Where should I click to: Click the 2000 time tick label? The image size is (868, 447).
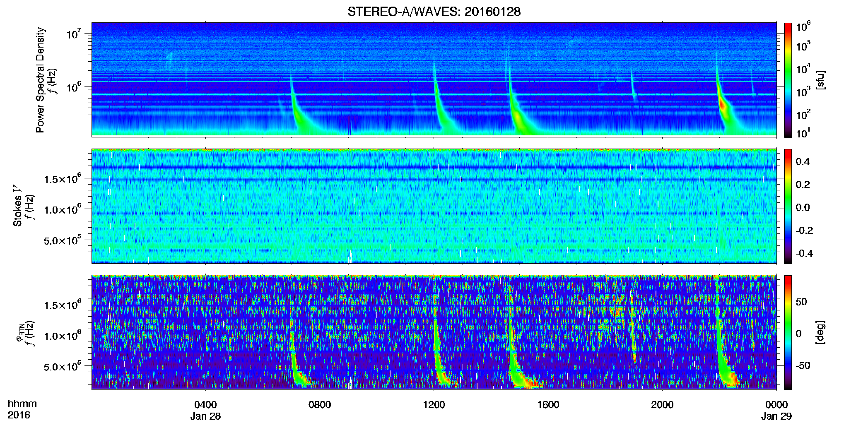[x=662, y=405]
